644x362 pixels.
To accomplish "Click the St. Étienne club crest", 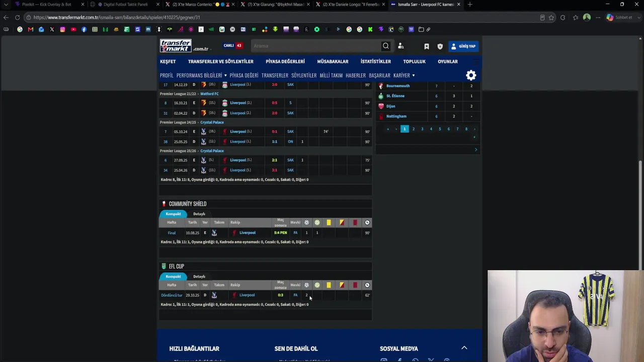I will click(x=381, y=96).
